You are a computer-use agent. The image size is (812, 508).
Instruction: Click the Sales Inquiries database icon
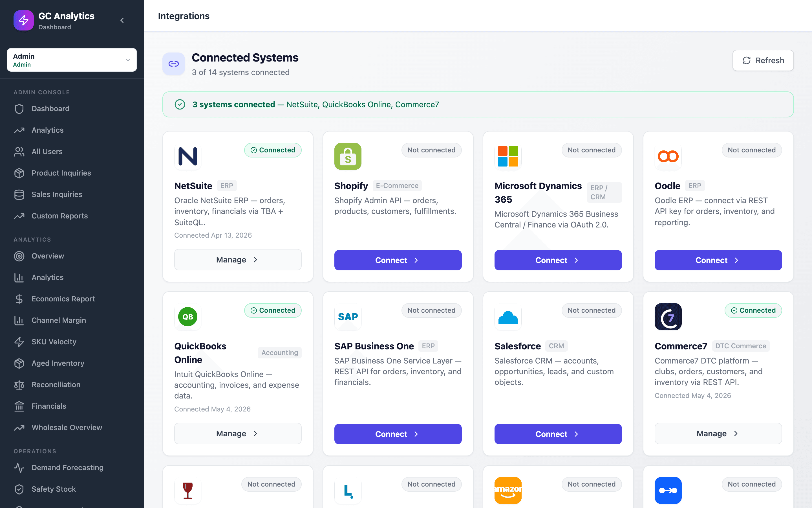pos(19,194)
